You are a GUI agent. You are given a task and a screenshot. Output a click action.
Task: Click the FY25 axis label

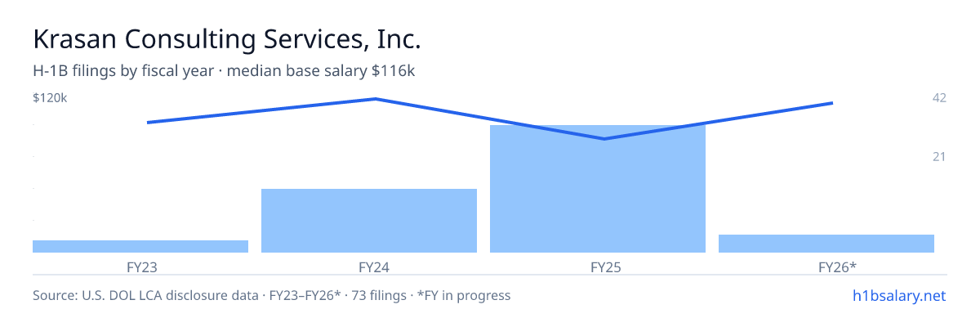[x=598, y=267]
